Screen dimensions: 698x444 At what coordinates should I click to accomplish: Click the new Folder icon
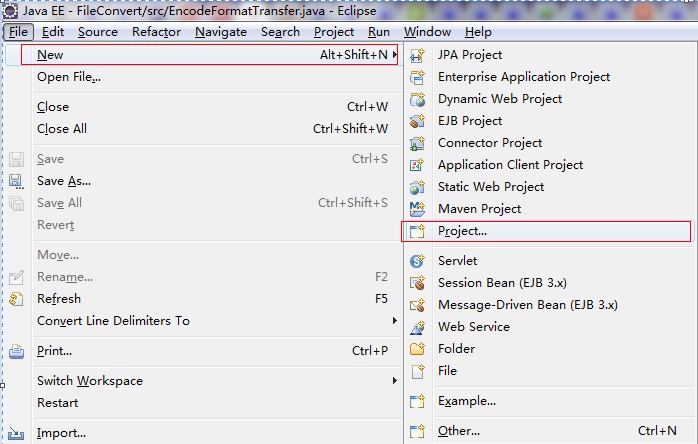pos(418,349)
